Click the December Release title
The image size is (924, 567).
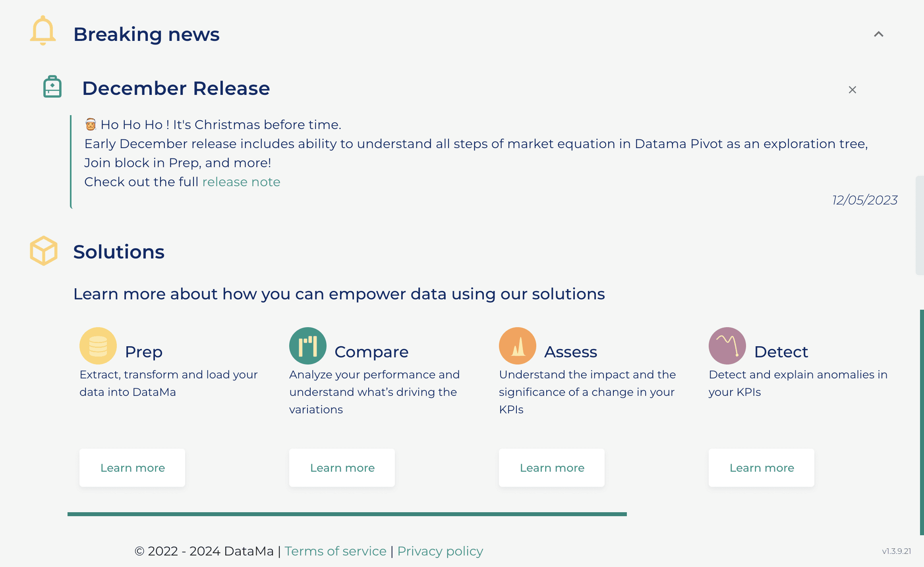click(176, 88)
